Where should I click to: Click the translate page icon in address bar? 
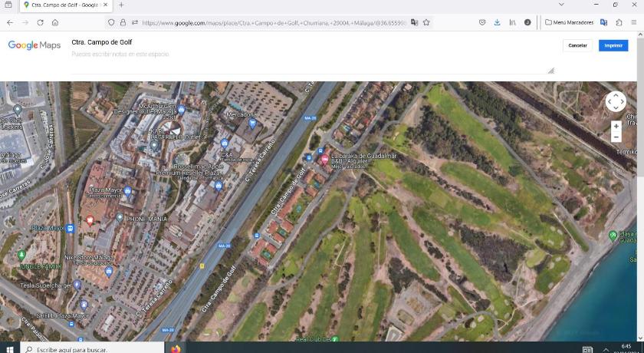pyautogui.click(x=414, y=22)
